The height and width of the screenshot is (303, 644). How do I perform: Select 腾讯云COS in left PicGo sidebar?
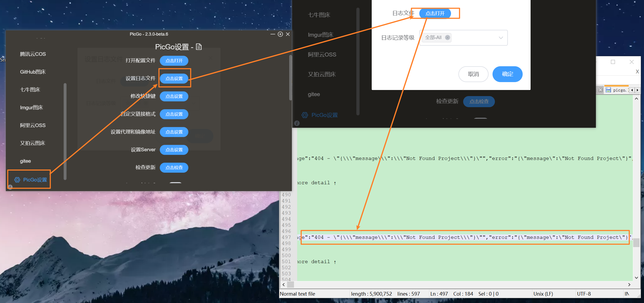pyautogui.click(x=33, y=54)
